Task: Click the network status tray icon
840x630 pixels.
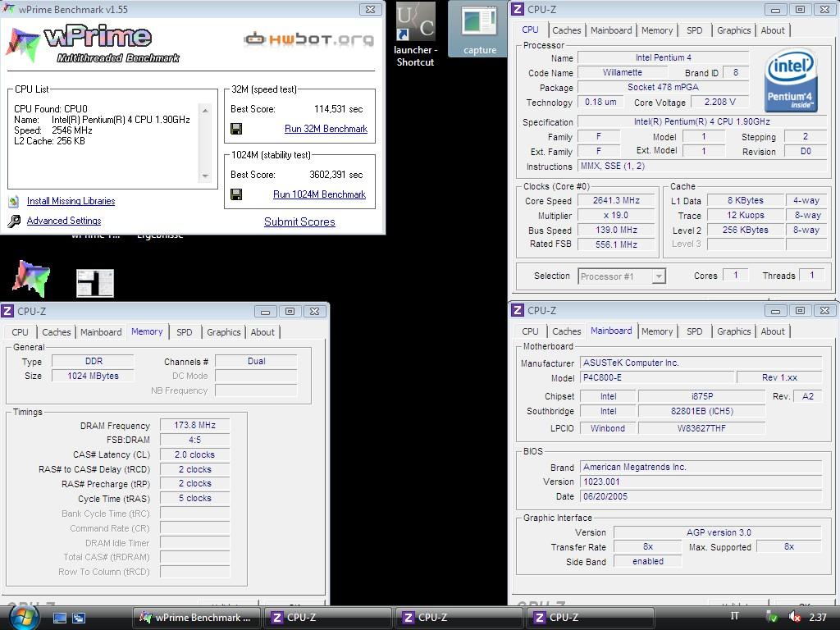Action: [772, 617]
